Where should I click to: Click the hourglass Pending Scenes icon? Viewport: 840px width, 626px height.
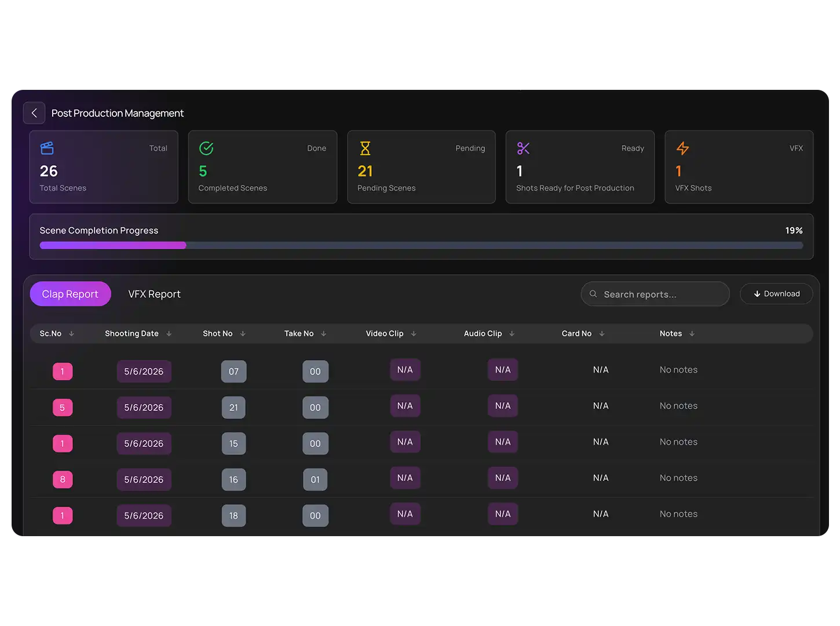(365, 148)
